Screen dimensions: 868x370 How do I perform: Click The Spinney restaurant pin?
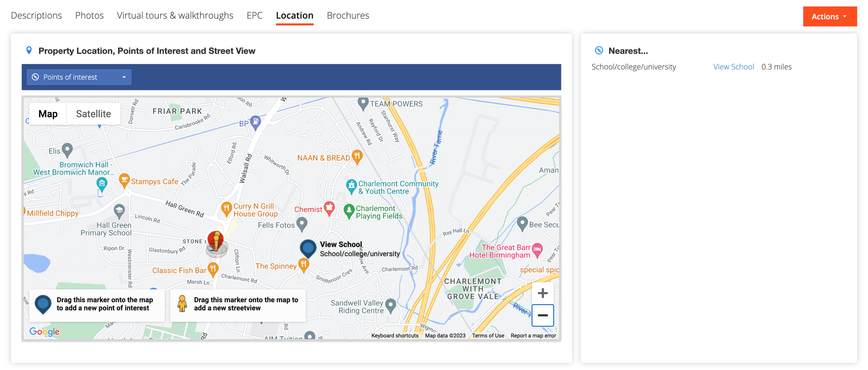[x=303, y=265]
